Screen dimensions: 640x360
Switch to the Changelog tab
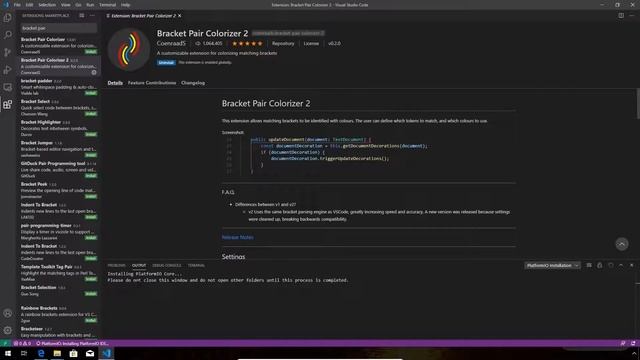pyautogui.click(x=193, y=83)
